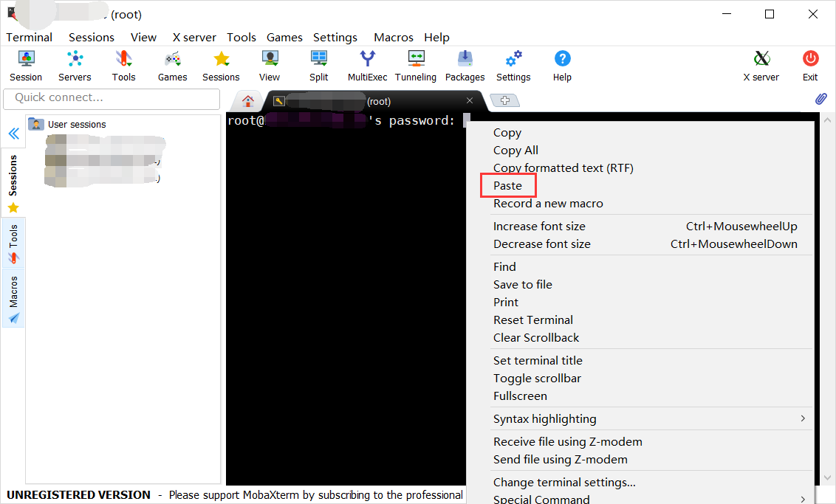Select Toggle scrollbar option
The width and height of the screenshot is (836, 504).
click(x=651, y=379)
